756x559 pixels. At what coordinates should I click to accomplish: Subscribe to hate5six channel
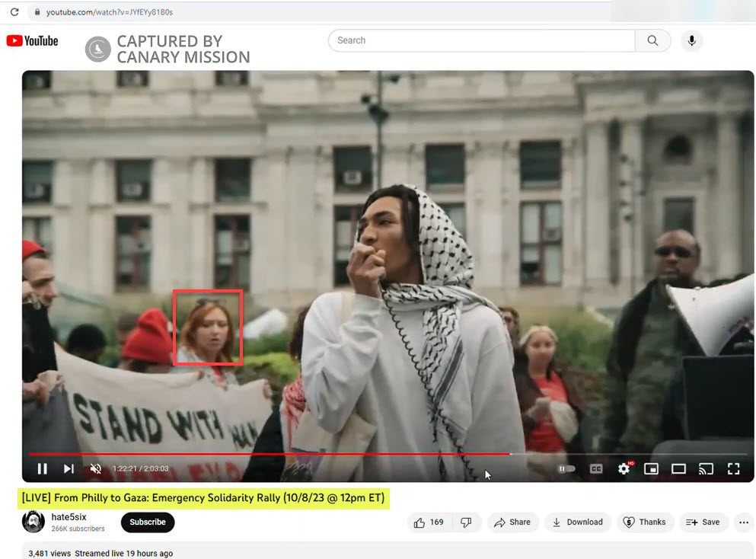pos(148,522)
